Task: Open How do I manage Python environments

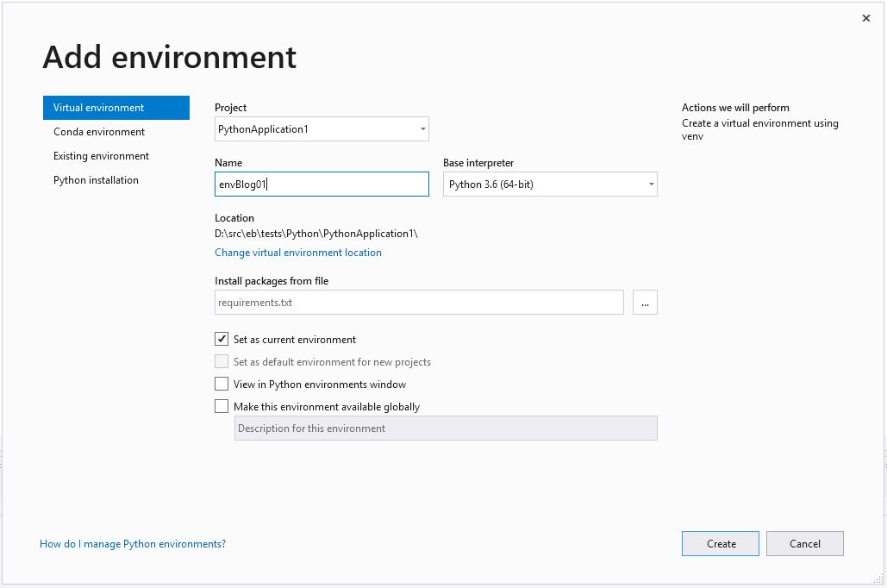Action: 132,543
